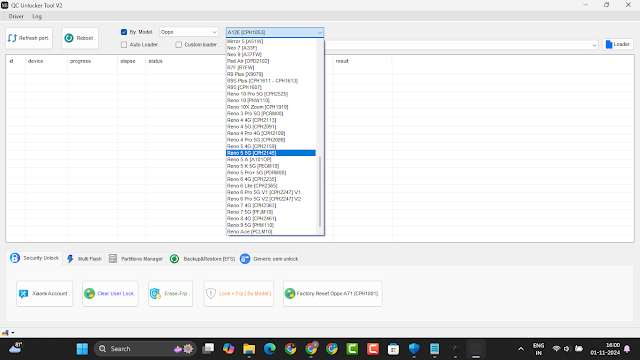Pick Reno 10X Zoom [CPH1919]
Screen dimensions: 640x360
point(271,107)
